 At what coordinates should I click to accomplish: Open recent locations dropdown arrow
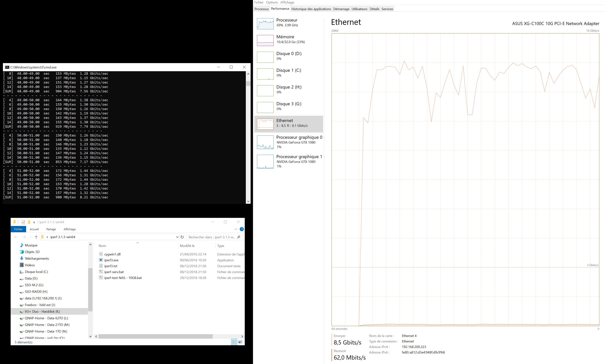point(30,237)
